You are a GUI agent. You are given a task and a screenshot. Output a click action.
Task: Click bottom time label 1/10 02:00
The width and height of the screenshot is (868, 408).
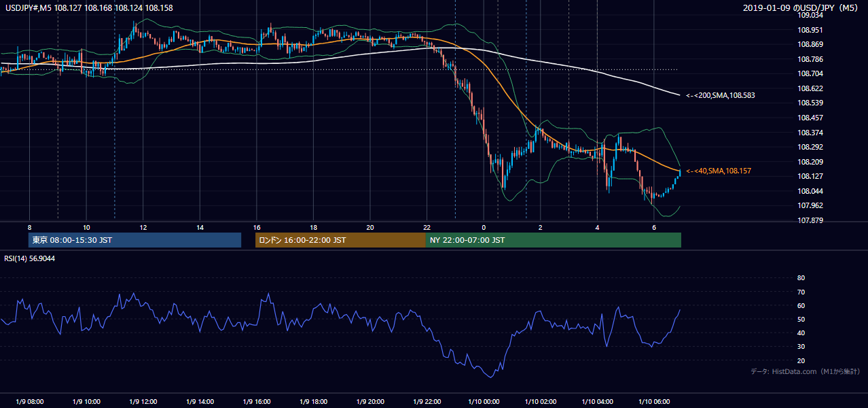point(540,402)
